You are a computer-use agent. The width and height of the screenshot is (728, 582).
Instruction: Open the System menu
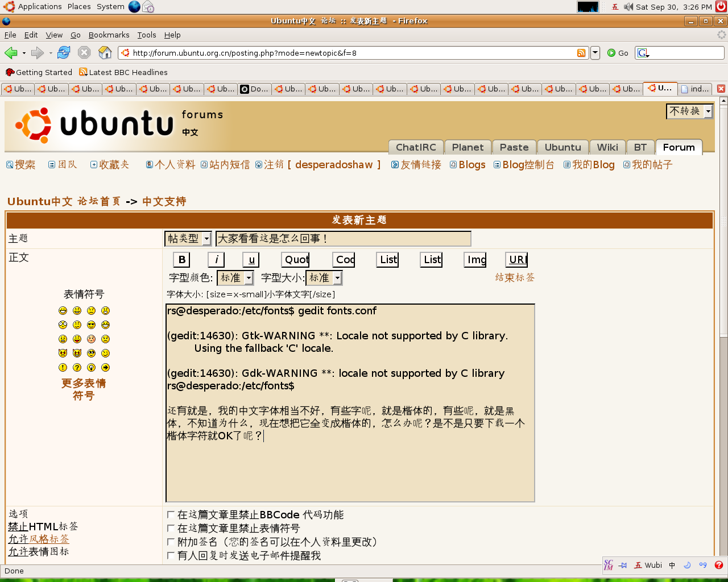(110, 7)
